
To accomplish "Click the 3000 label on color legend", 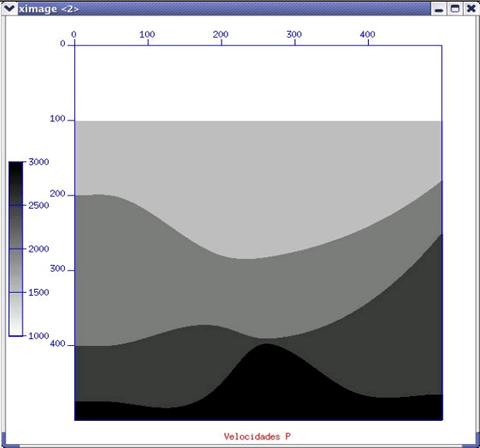I will (39, 162).
